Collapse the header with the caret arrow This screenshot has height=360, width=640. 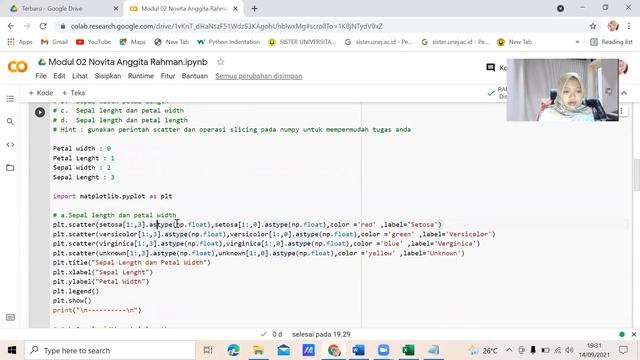(624, 93)
